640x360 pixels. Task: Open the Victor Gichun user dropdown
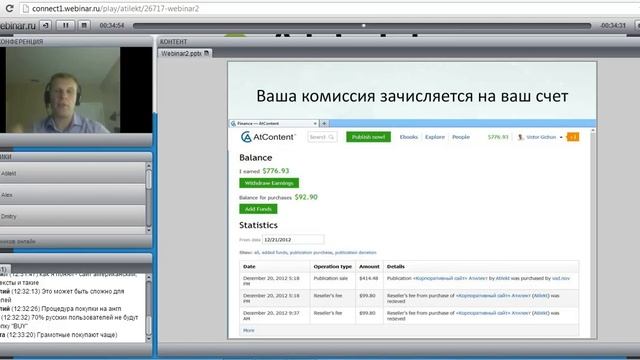click(x=540, y=137)
